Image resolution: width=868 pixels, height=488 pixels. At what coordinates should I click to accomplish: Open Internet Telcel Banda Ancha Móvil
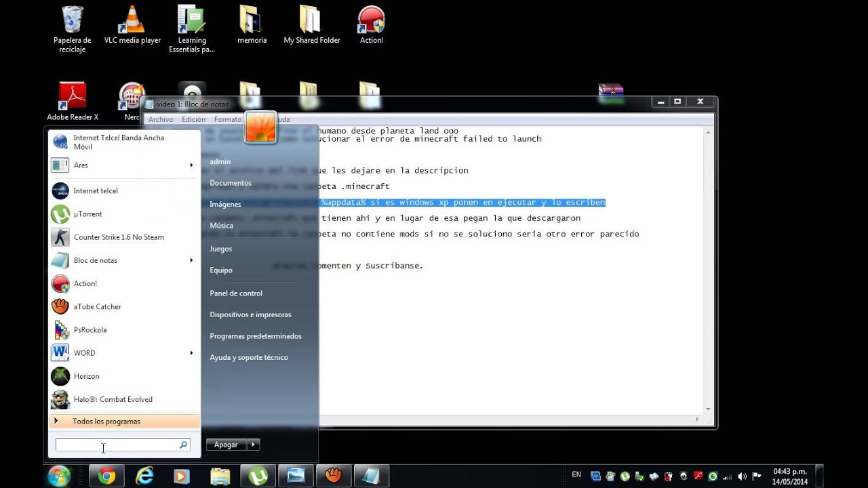[x=125, y=142]
